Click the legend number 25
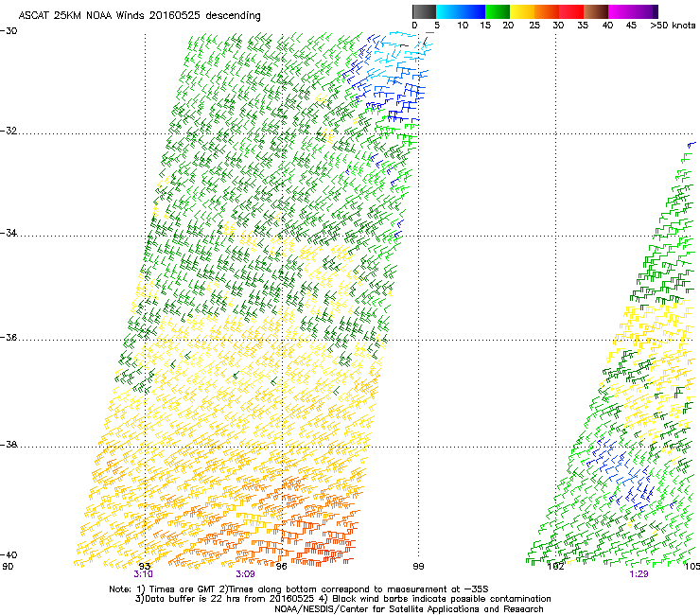 point(534,26)
